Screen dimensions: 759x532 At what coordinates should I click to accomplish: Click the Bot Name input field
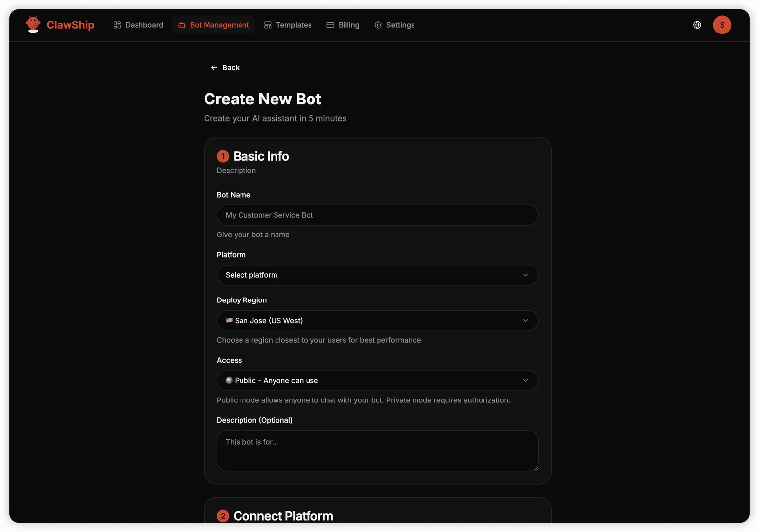[x=378, y=215]
